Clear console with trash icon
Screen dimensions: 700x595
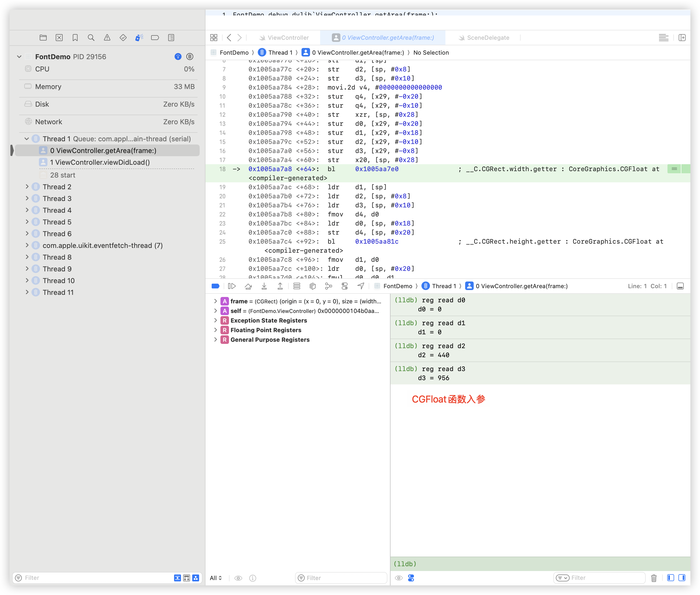pos(653,578)
